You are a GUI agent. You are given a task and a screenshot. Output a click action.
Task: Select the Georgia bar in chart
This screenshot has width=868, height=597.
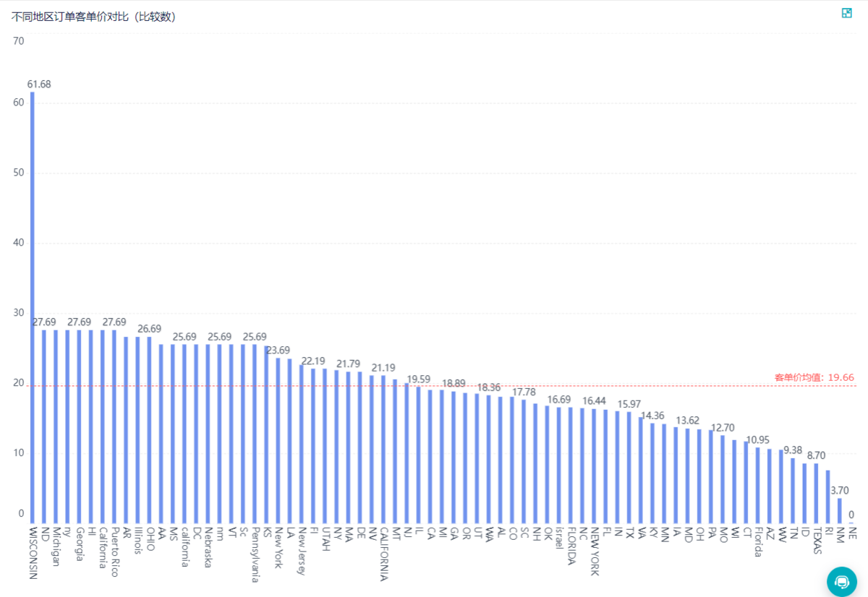(x=80, y=426)
